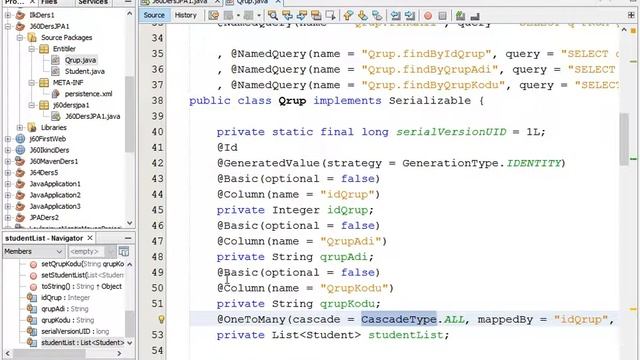Viewport: 640px width, 360px height.
Task: Open first greyed selection dropdown arrow in toolbar
Action: pos(238,16)
